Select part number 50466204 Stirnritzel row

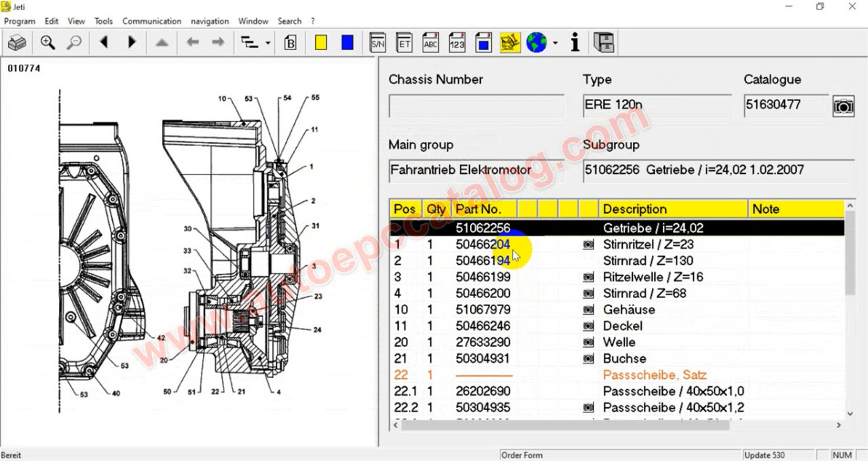coord(617,244)
